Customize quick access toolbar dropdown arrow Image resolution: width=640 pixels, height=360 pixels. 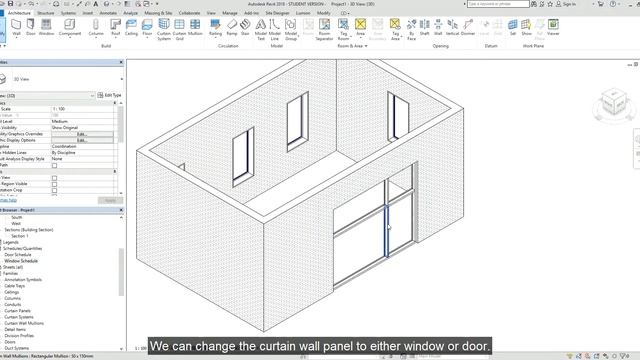point(157,4)
